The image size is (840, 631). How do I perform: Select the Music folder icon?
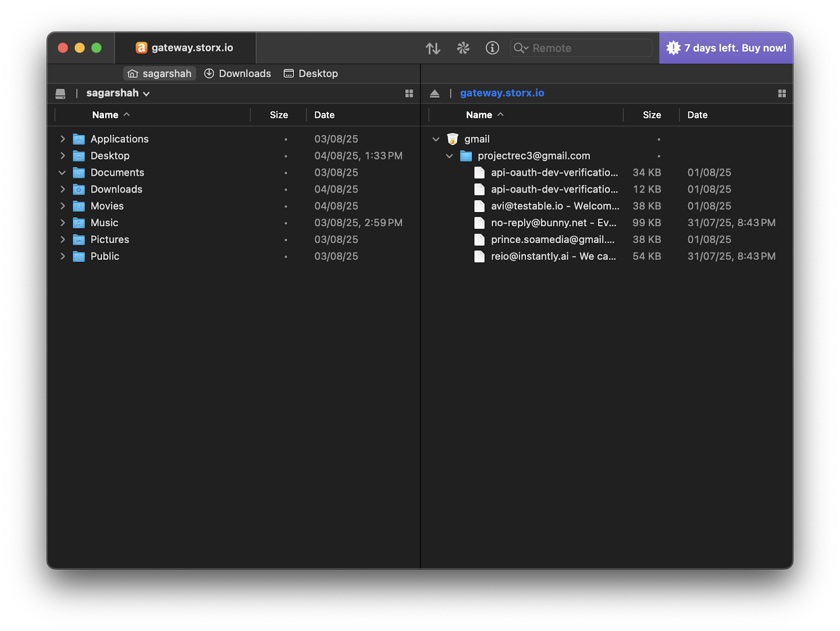(79, 223)
